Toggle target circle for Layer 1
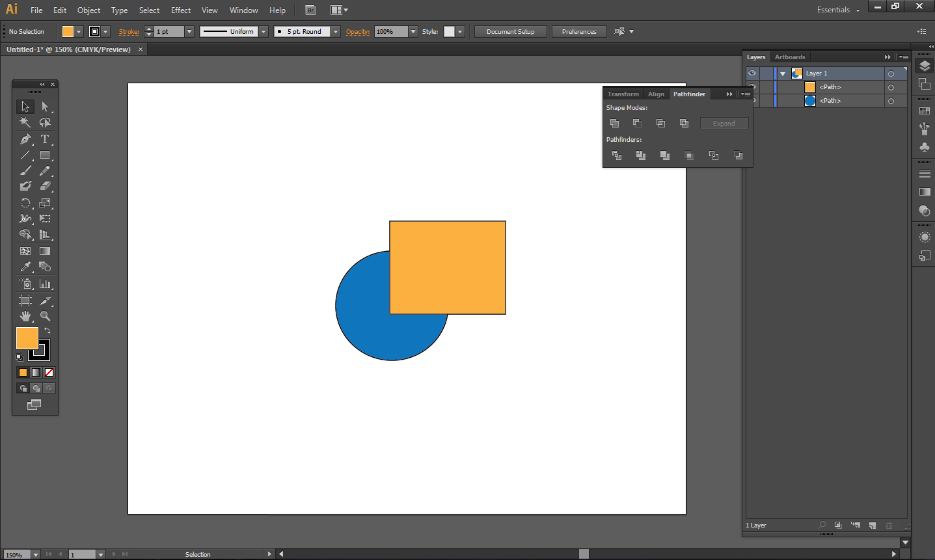935x560 pixels. [x=891, y=73]
